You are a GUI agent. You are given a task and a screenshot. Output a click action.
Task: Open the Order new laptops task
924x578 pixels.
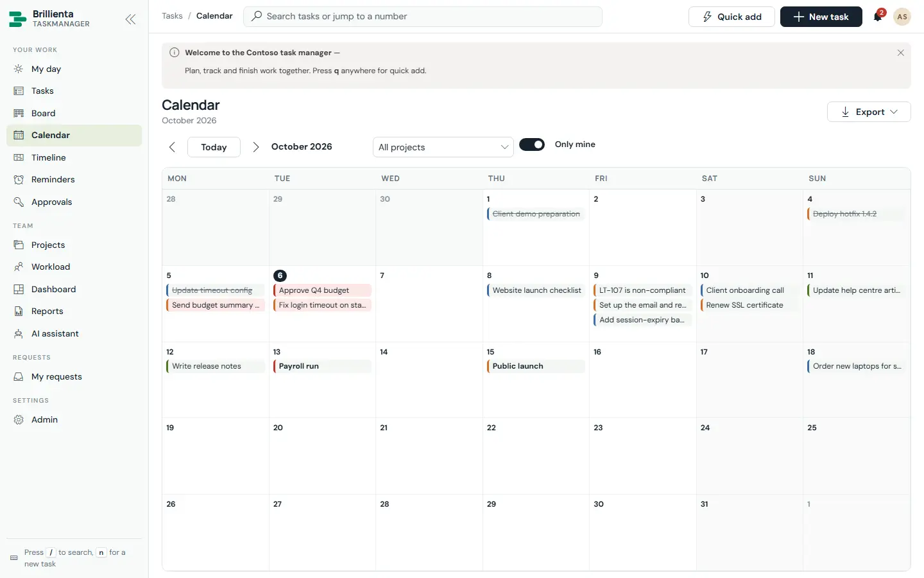coord(857,366)
